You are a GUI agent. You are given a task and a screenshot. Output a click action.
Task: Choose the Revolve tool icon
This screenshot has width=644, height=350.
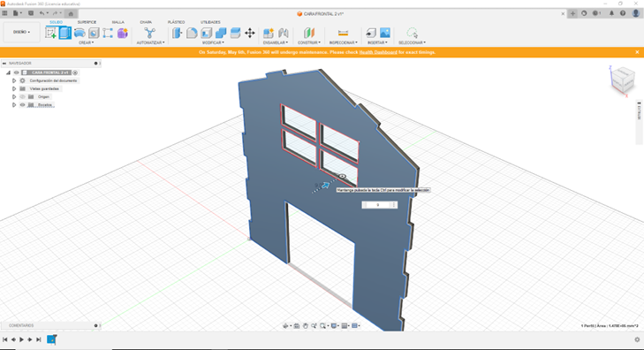tap(80, 33)
